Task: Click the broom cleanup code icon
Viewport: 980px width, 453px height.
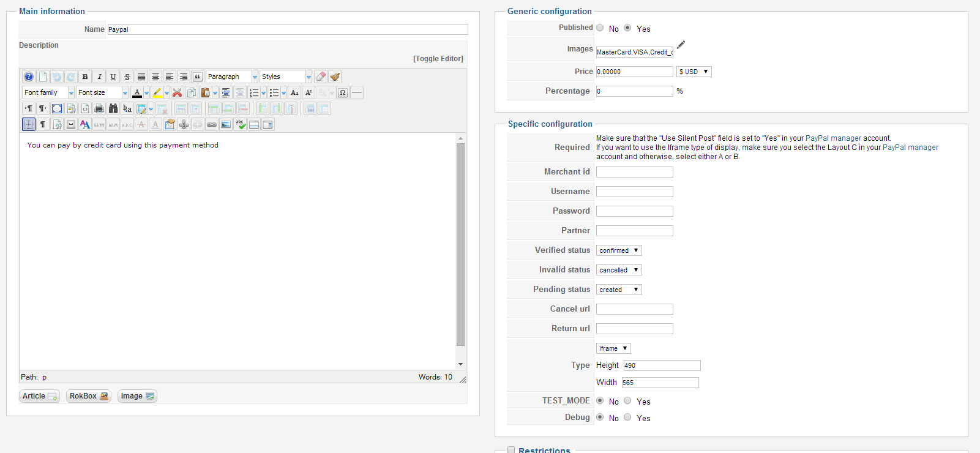Action: click(x=335, y=77)
